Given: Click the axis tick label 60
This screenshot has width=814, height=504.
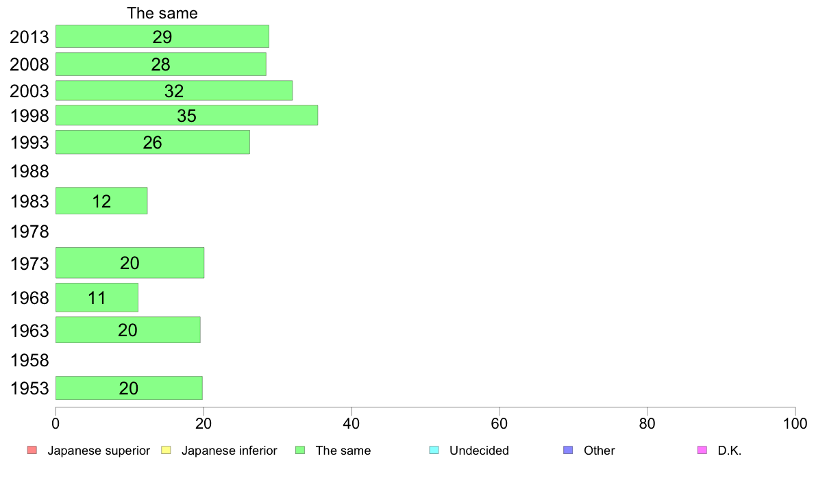Looking at the screenshot, I should (x=500, y=424).
